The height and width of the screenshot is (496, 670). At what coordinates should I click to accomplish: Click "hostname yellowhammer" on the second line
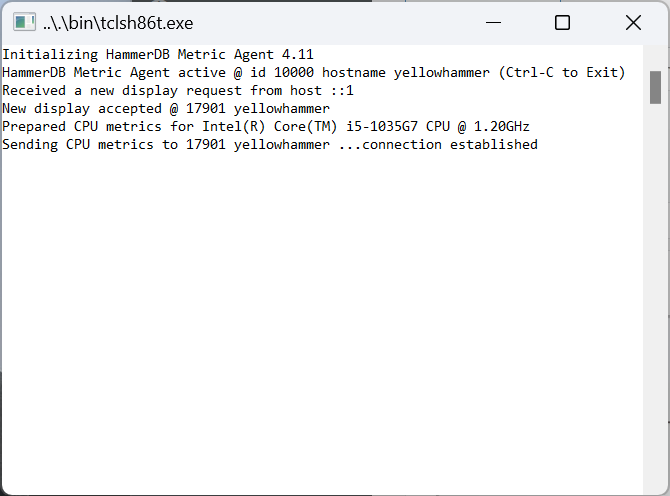click(406, 73)
